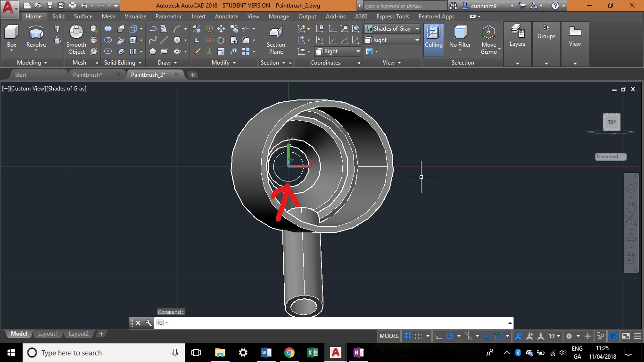The image size is (644, 362).
Task: Toggle Culling selection option
Action: pos(433,40)
